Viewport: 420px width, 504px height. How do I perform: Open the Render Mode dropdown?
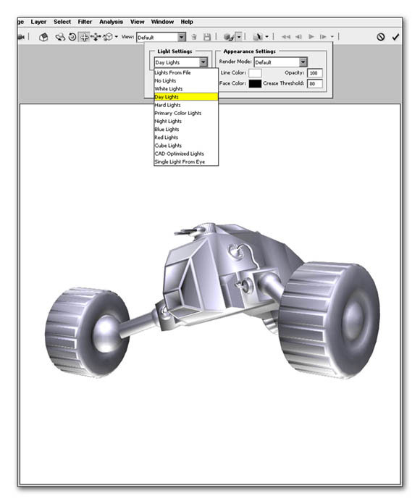280,62
